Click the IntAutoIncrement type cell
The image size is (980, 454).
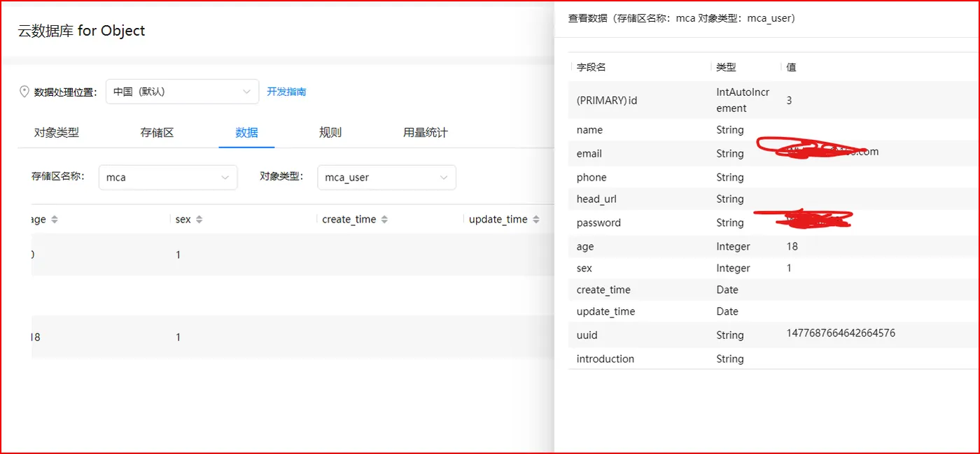743,100
